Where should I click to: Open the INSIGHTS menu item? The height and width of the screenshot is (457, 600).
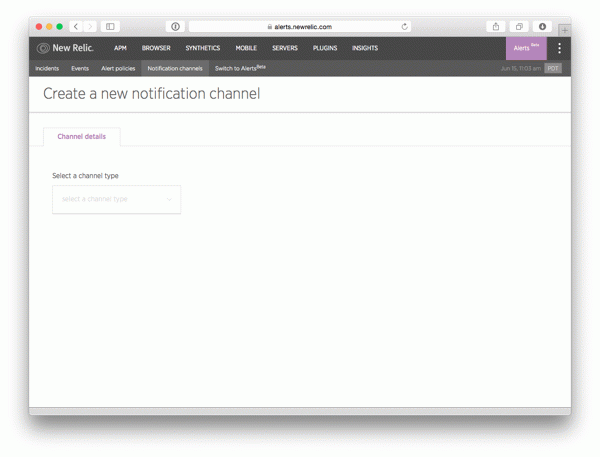tap(365, 48)
